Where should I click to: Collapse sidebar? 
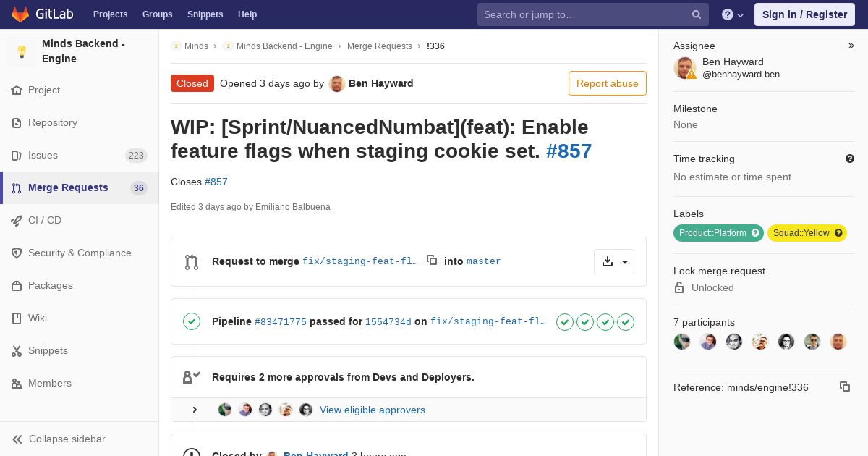[x=80, y=439]
